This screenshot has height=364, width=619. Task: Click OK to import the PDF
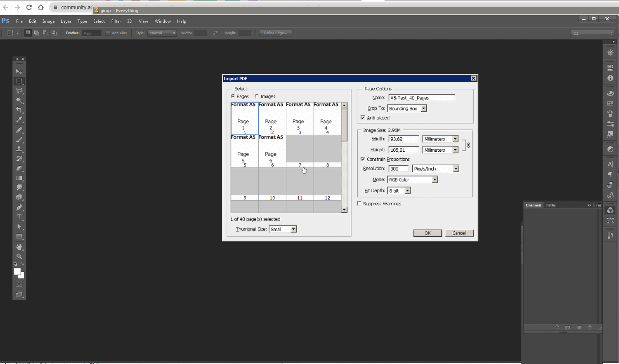pyautogui.click(x=428, y=233)
